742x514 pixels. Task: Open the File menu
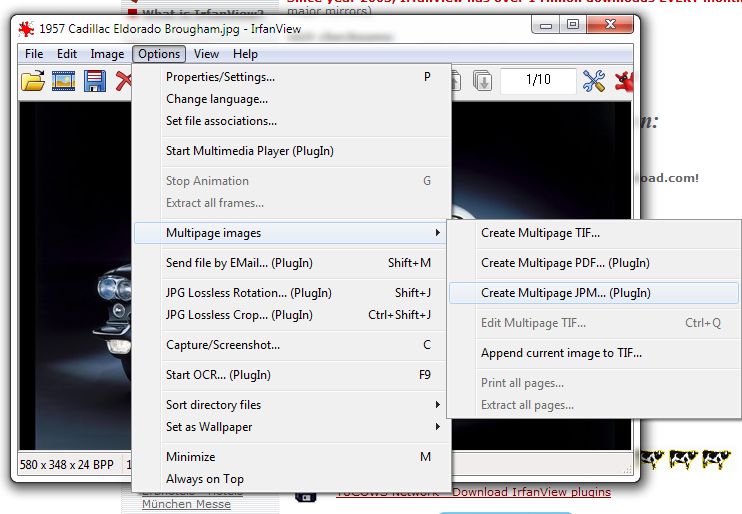tap(34, 54)
